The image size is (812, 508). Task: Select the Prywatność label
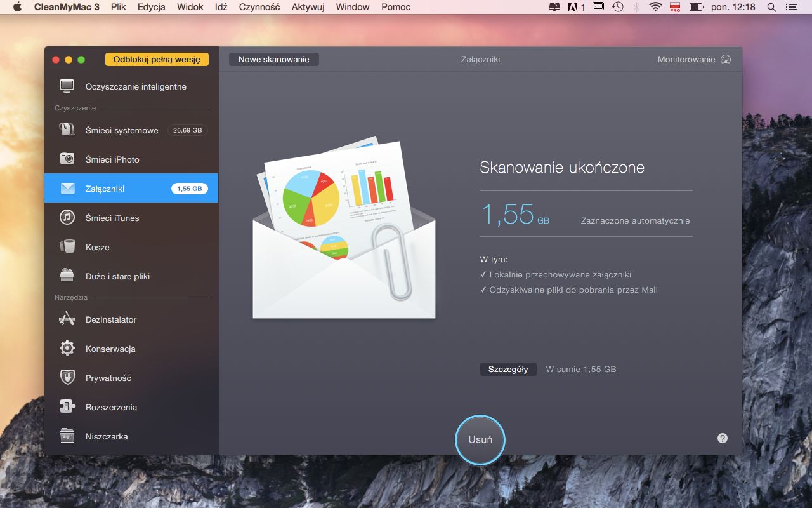pyautogui.click(x=108, y=378)
